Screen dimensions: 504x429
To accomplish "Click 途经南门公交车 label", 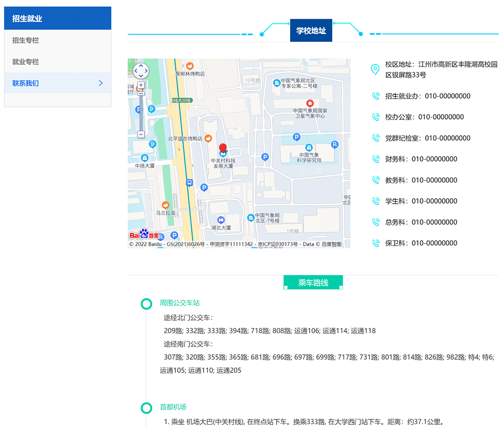I will point(188,344).
